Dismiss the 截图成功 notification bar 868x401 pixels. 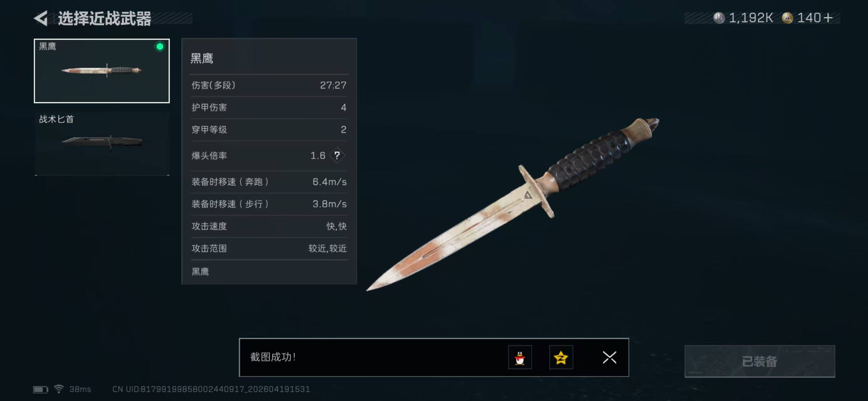click(609, 357)
